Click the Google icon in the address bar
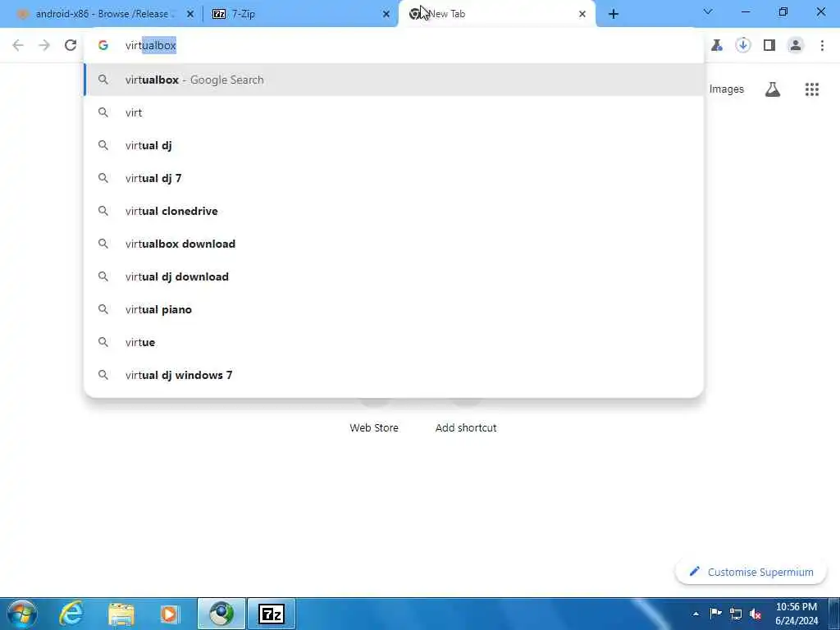The width and height of the screenshot is (840, 630). (x=103, y=46)
